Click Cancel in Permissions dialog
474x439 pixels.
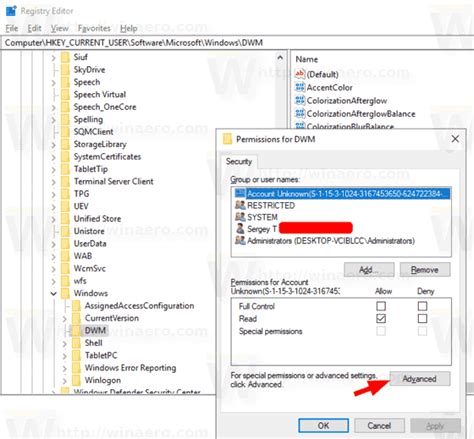pos(379,425)
